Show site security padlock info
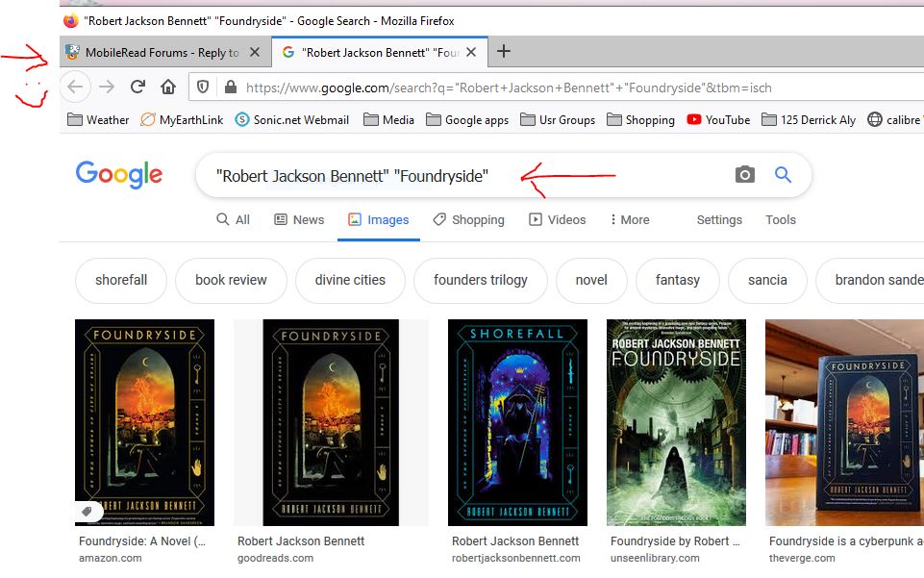This screenshot has height=578, width=924. [x=231, y=88]
